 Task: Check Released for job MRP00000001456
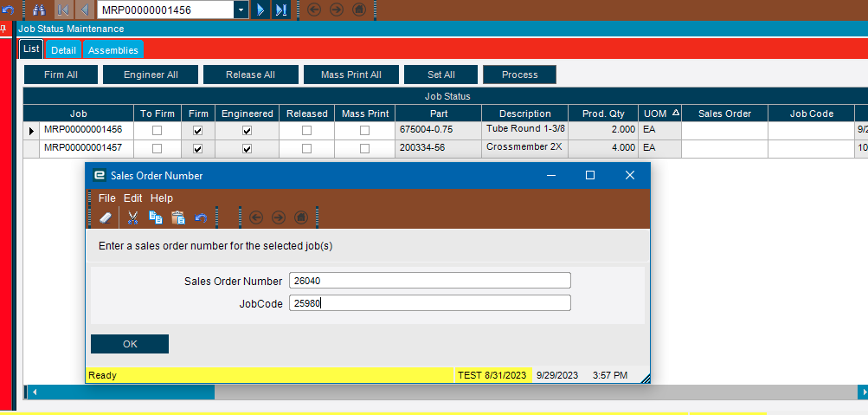pos(306,131)
